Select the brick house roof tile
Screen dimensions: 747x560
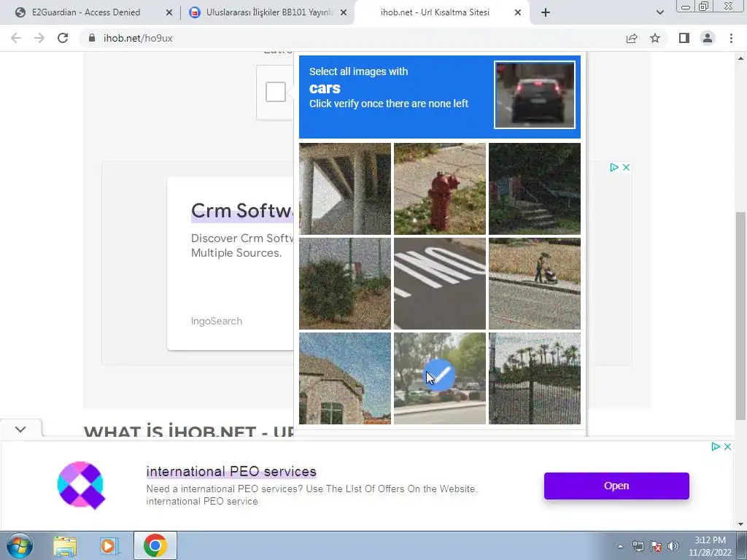point(345,378)
